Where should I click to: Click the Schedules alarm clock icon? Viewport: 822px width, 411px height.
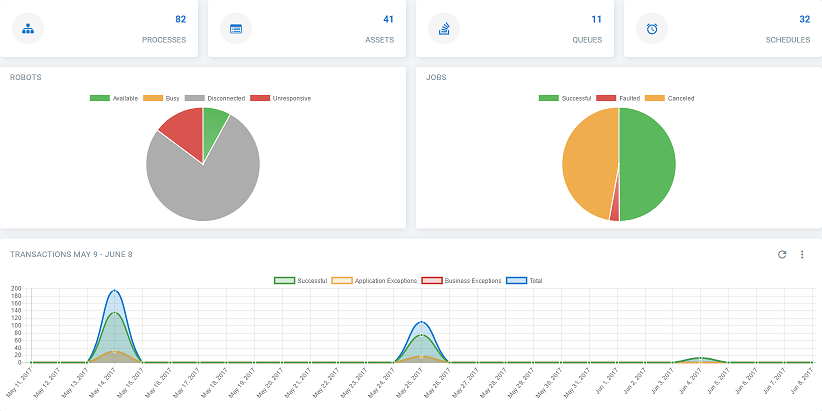(652, 28)
